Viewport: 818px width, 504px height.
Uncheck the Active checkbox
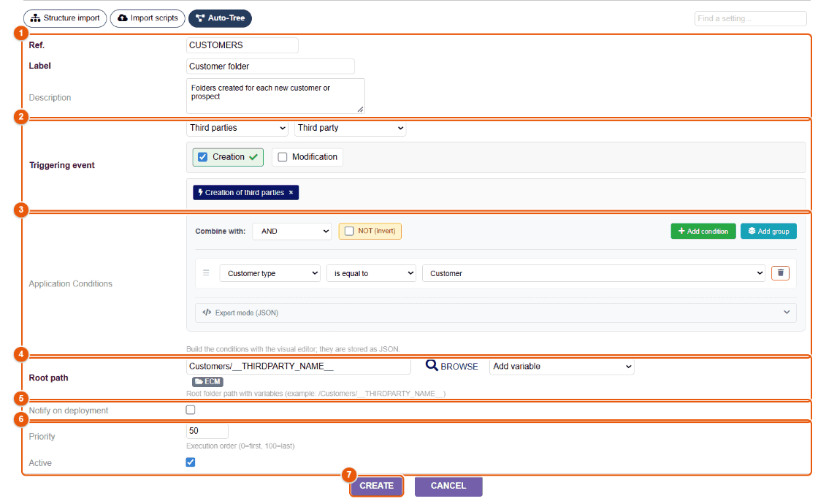click(x=191, y=462)
